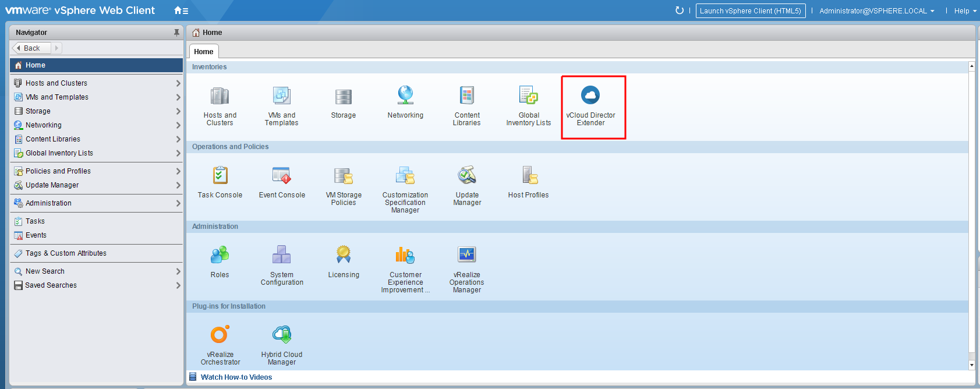Image resolution: width=980 pixels, height=389 pixels.
Task: Select Global Inventory Lists in Navigator list
Action: (96, 153)
